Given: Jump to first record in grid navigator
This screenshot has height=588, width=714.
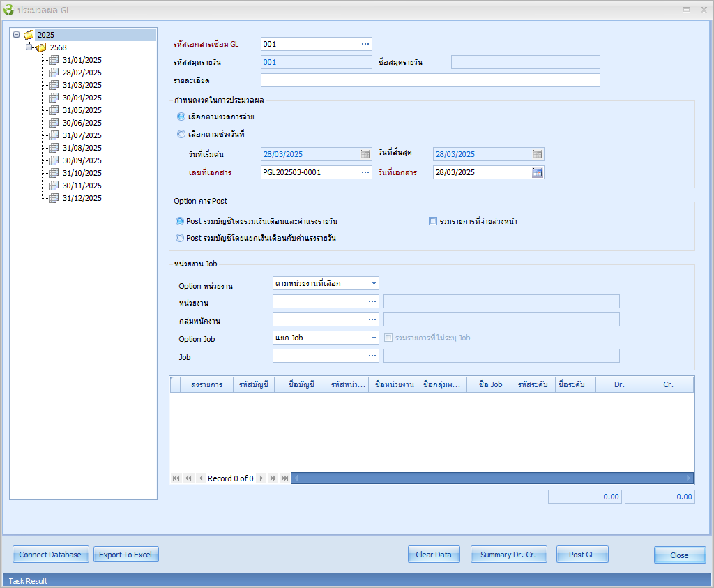Looking at the screenshot, I should click(176, 478).
